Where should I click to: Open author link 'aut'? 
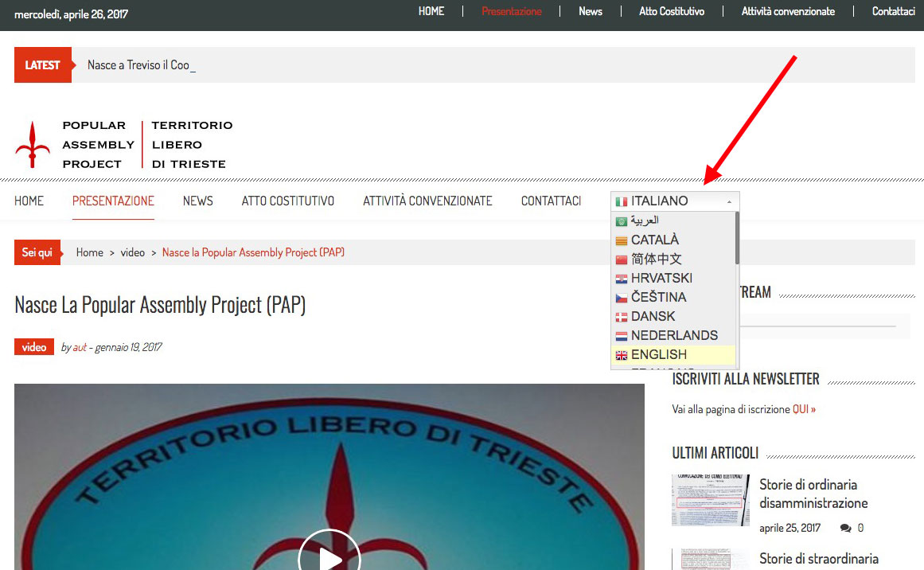(80, 347)
